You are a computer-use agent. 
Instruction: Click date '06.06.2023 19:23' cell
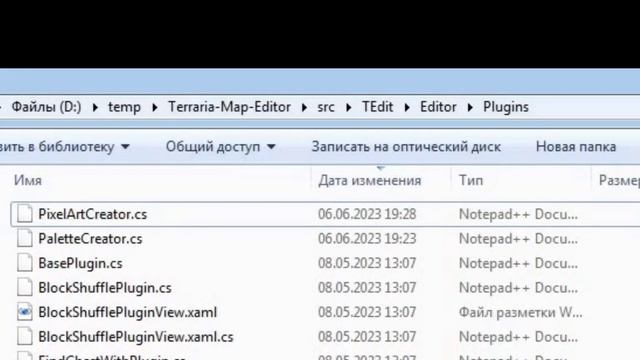[x=367, y=239]
